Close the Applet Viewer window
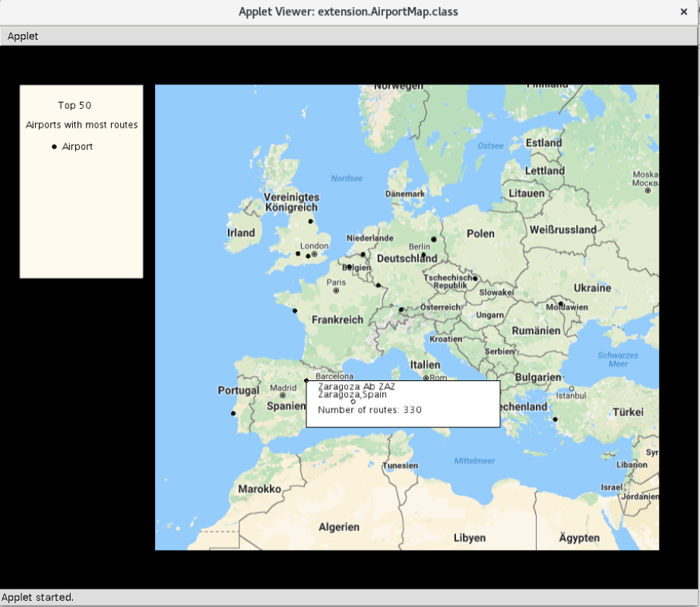Screen dimensions: 700x607 click(683, 12)
